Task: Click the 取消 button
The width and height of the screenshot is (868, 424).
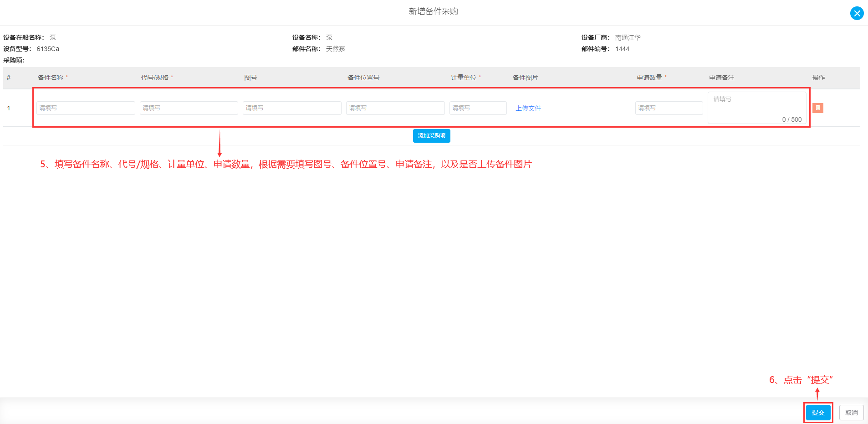Action: coord(852,413)
